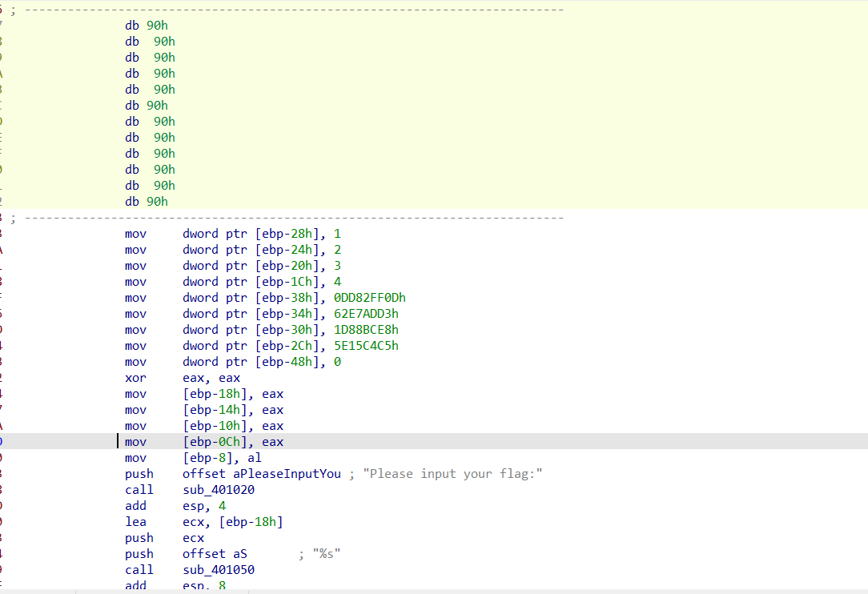Click the constant 5E15C4C5h
This screenshot has width=868, height=594.
[x=366, y=346]
